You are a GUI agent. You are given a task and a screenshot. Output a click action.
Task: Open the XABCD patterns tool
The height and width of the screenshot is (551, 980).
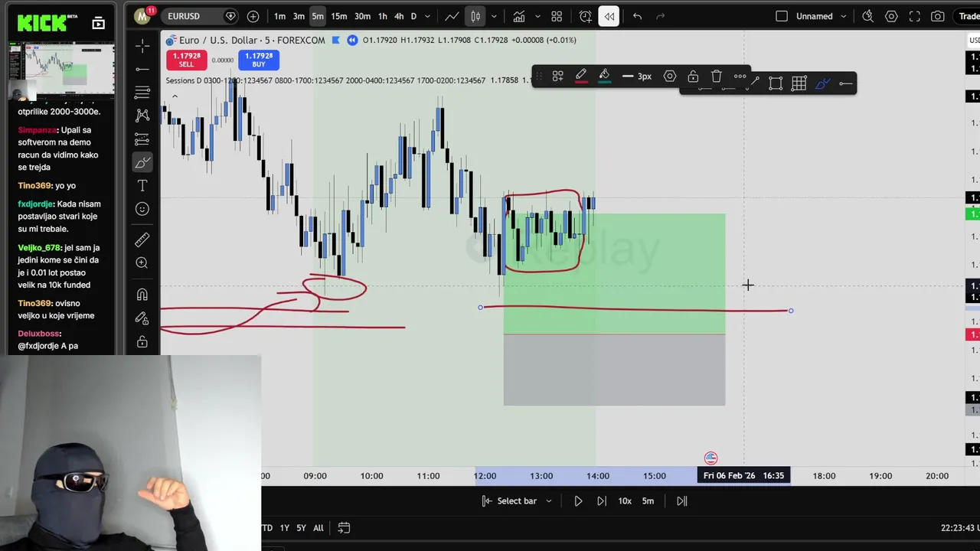click(142, 116)
